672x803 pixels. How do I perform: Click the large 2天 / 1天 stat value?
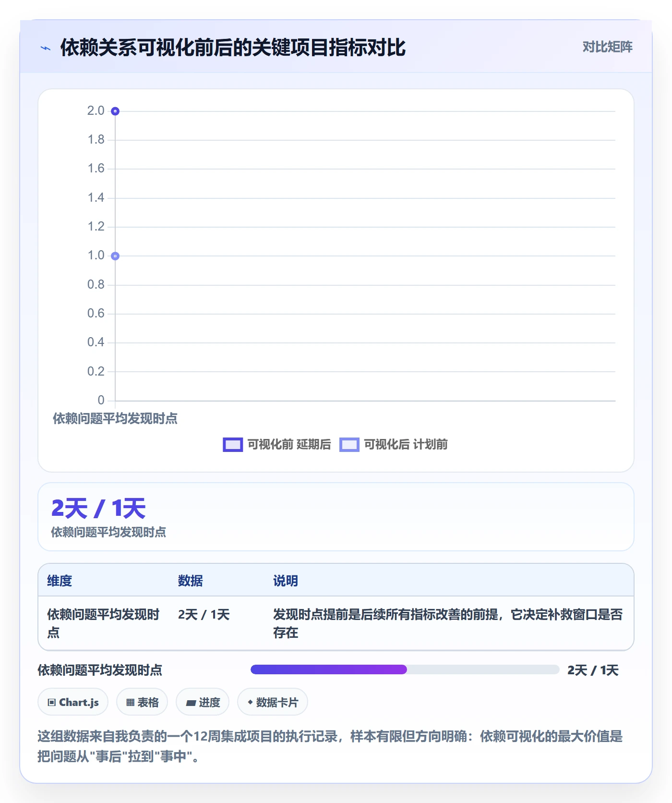[98, 508]
